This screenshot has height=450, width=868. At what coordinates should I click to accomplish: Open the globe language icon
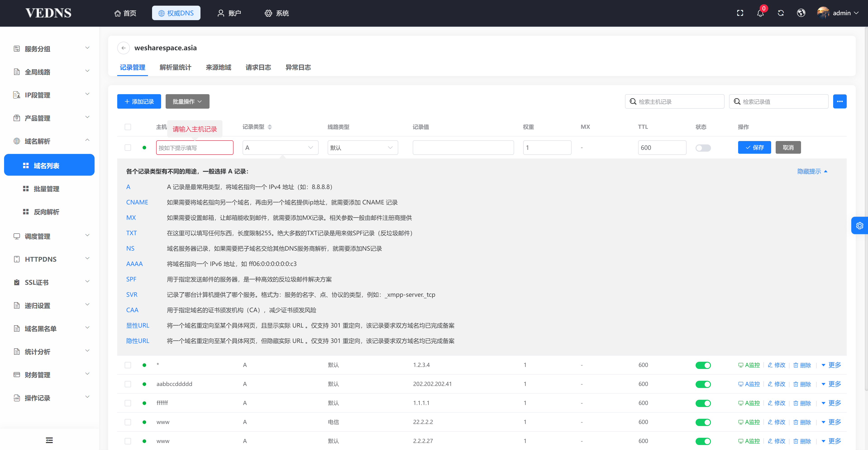(801, 13)
